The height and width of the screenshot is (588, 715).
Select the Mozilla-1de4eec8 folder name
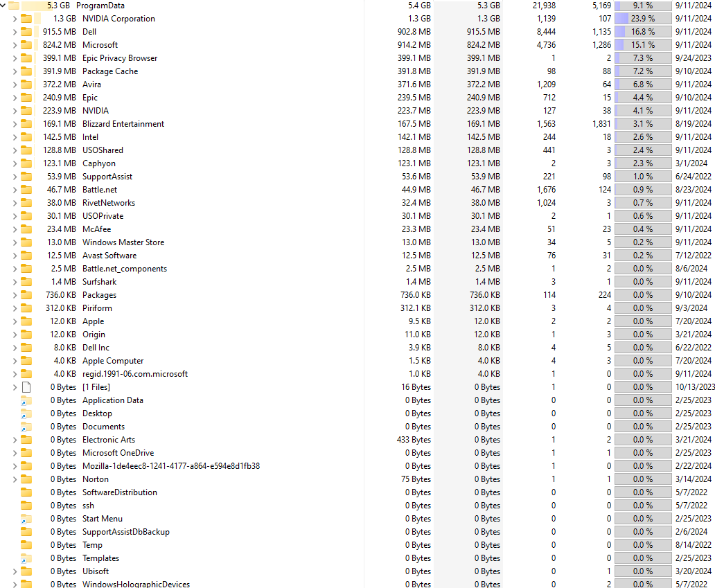[x=171, y=466]
